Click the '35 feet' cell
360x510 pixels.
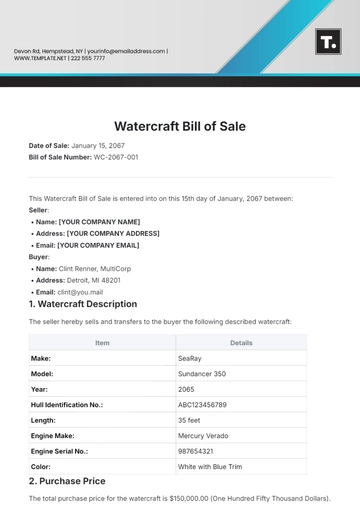click(241, 420)
